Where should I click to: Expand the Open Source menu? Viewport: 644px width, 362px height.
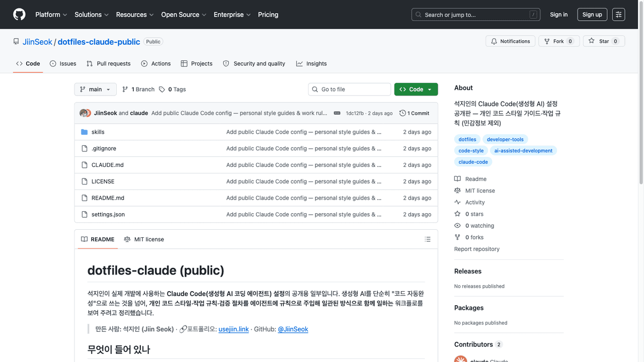pyautogui.click(x=184, y=15)
